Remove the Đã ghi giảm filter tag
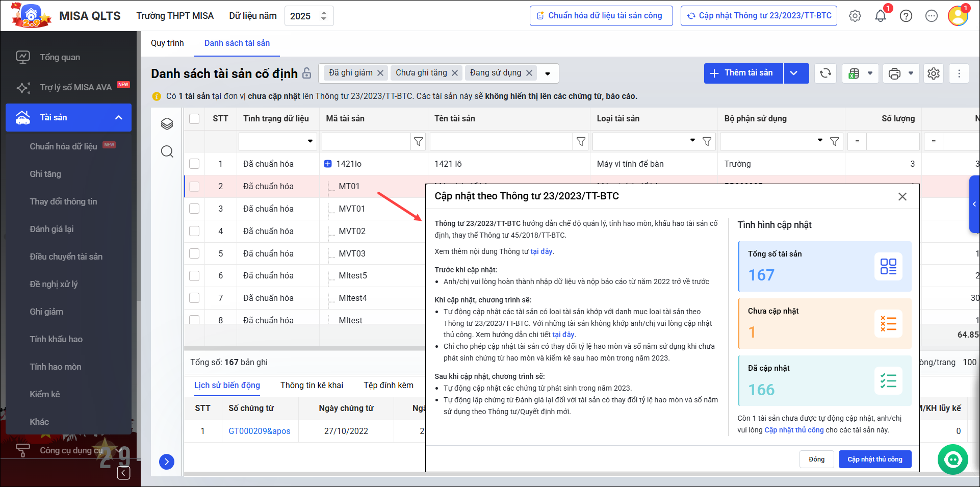980x487 pixels. [x=380, y=73]
